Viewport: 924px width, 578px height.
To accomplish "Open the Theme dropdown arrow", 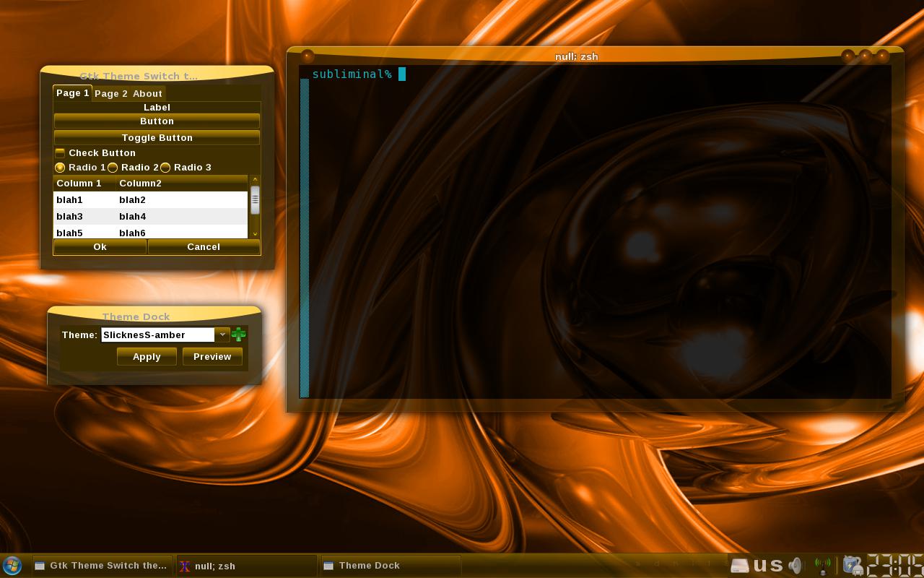I will 222,335.
